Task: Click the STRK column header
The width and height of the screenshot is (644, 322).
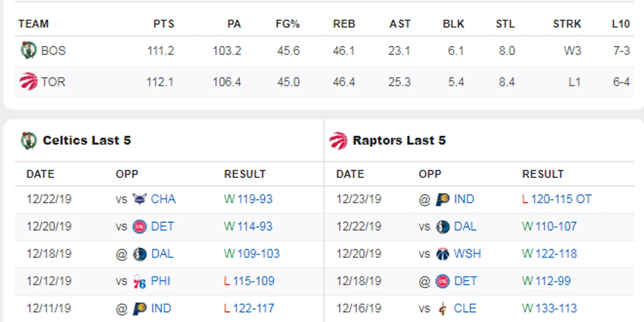Action: click(567, 24)
